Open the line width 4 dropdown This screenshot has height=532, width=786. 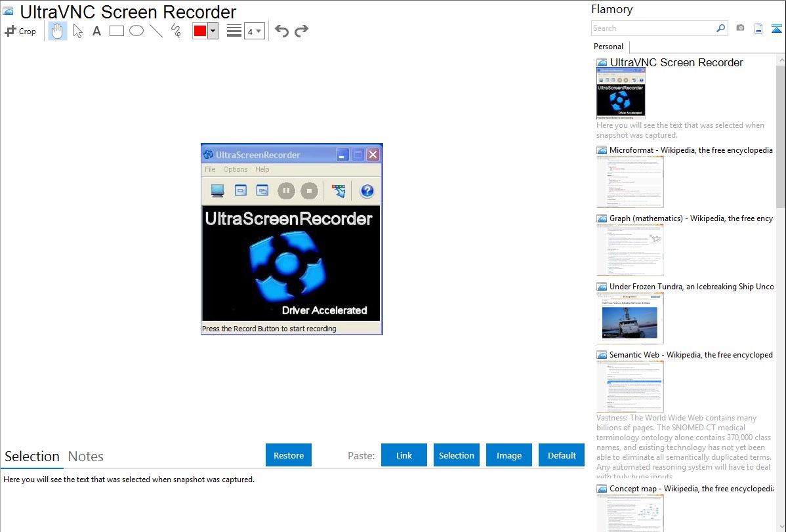[255, 31]
